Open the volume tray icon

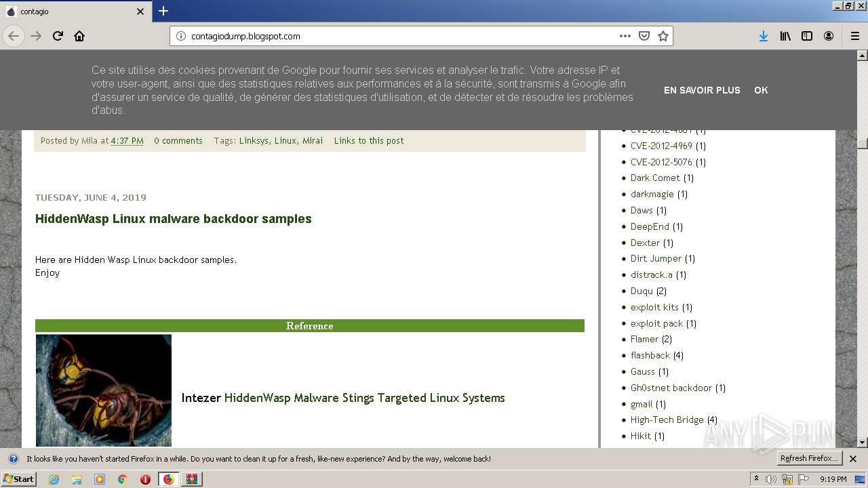tap(771, 479)
